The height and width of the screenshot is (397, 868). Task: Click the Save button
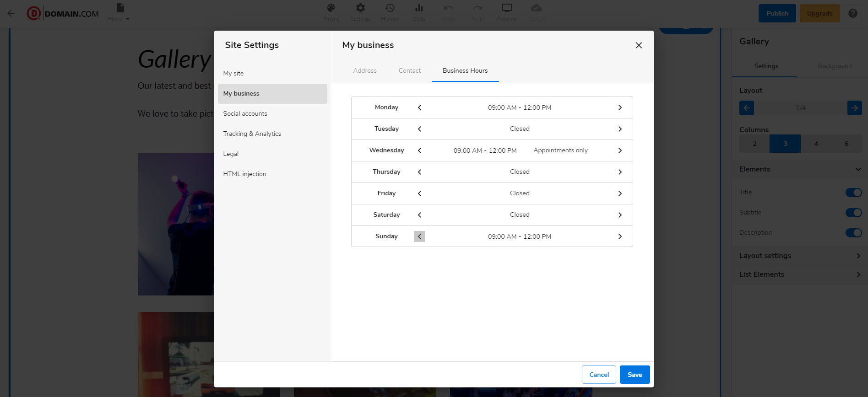(635, 375)
